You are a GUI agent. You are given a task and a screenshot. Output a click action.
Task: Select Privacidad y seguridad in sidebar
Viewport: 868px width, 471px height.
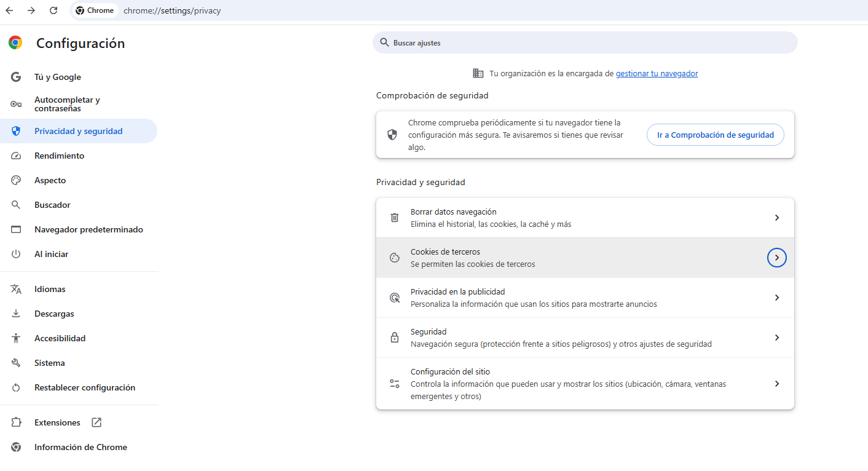click(79, 131)
